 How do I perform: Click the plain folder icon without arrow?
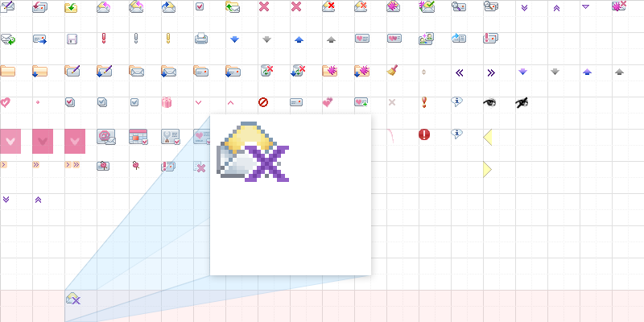(8, 72)
